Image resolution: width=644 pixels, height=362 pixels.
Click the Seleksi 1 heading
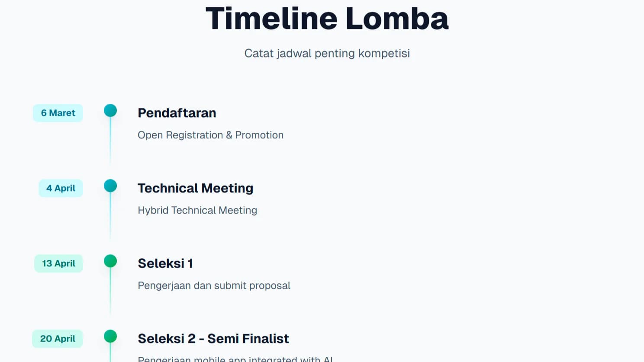[x=165, y=263]
